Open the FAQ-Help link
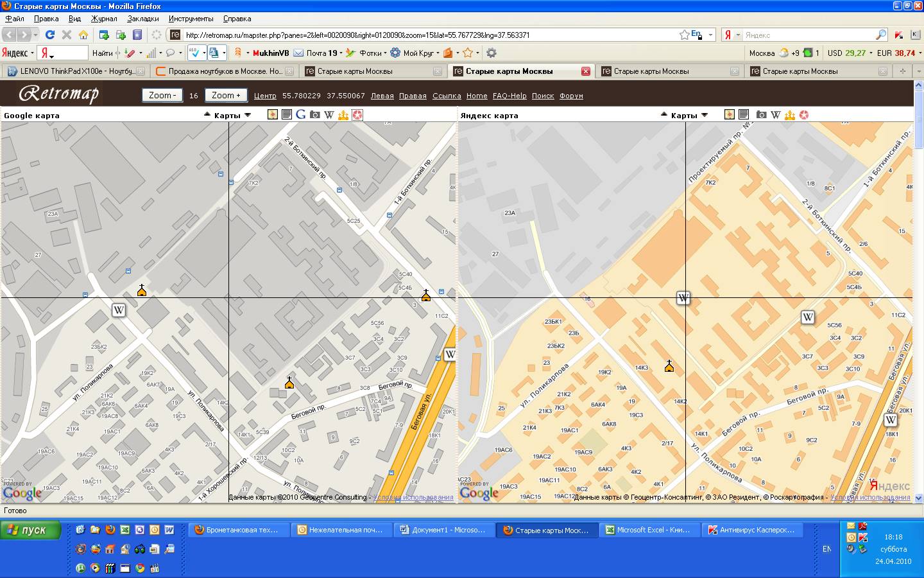The width and height of the screenshot is (924, 578). 509,96
